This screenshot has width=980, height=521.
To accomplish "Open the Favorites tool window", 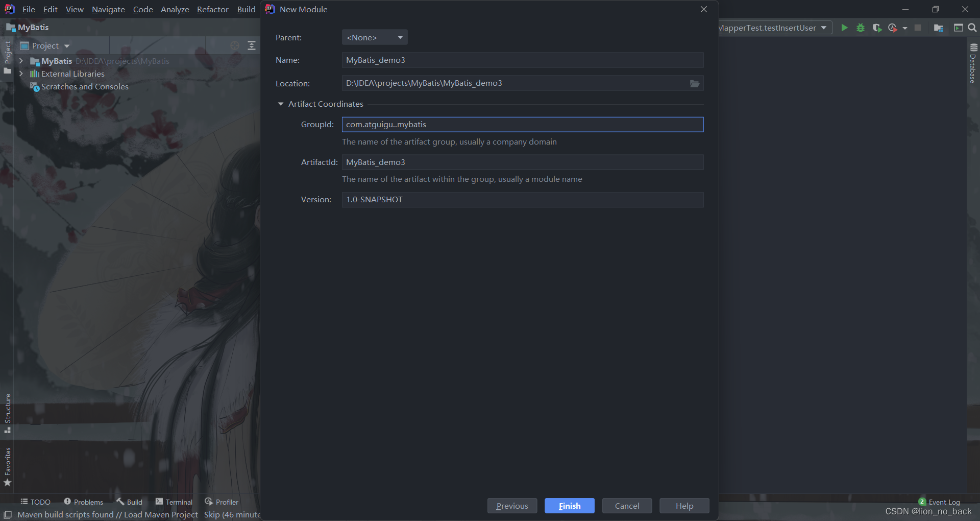I will pos(8,467).
